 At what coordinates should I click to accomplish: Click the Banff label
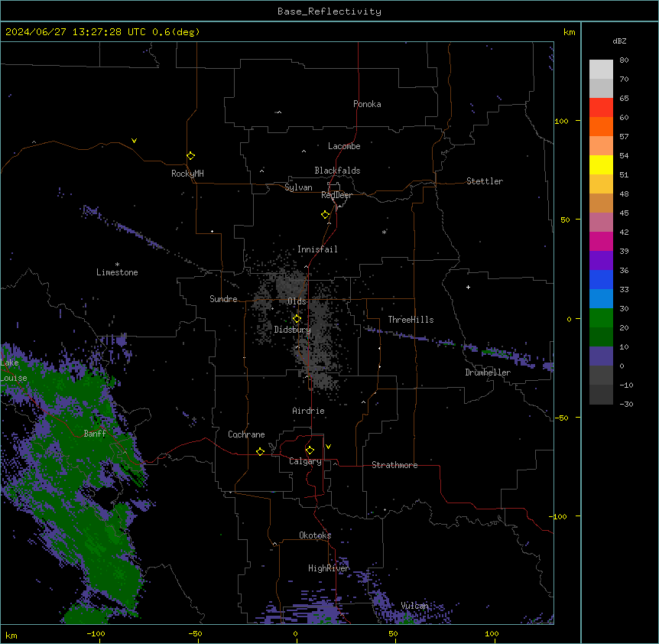coord(95,434)
